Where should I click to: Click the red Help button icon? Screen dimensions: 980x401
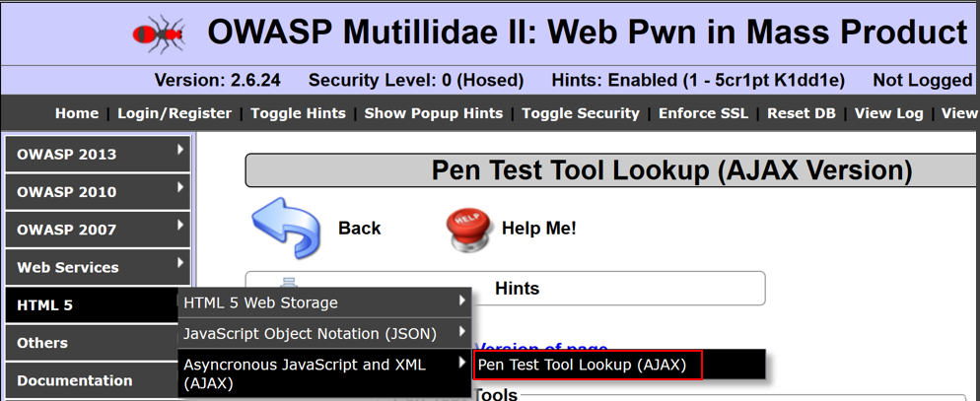coord(470,230)
